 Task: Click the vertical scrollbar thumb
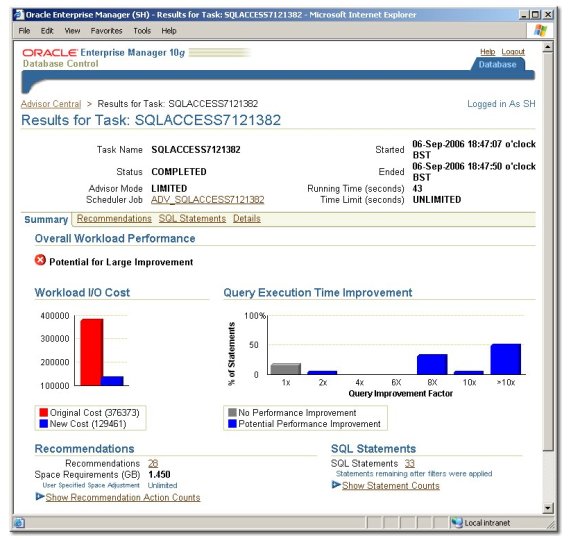[547, 252]
